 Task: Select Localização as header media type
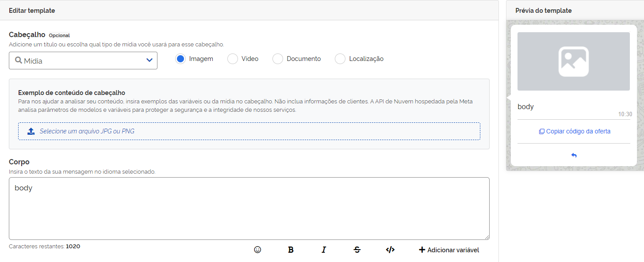point(340,59)
